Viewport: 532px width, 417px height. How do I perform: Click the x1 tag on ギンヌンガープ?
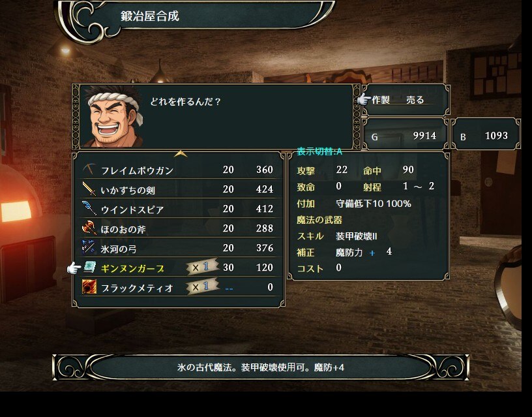pyautogui.click(x=202, y=267)
